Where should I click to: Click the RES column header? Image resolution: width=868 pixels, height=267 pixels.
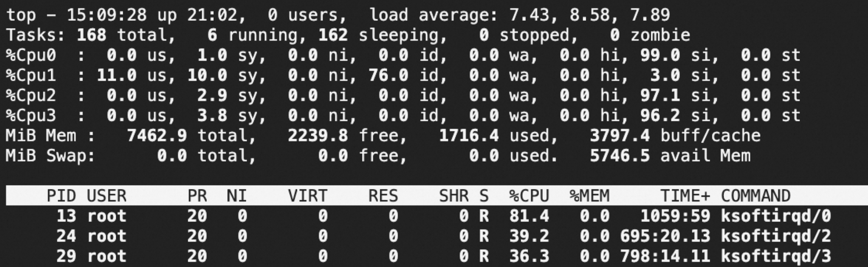[383, 196]
